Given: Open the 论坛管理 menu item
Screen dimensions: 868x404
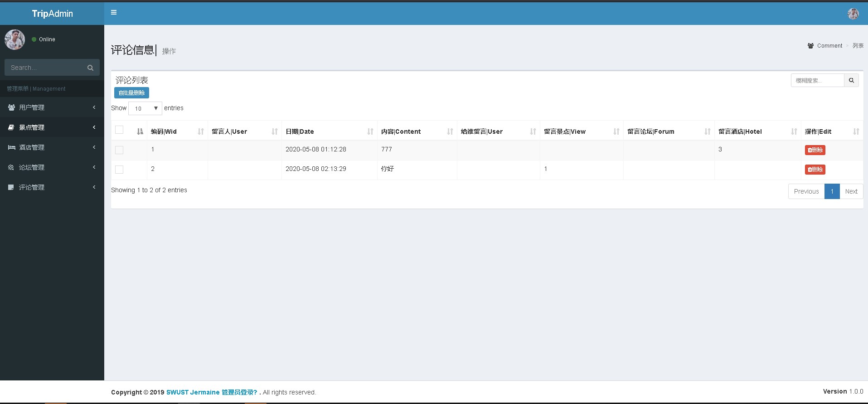Looking at the screenshot, I should coord(52,167).
